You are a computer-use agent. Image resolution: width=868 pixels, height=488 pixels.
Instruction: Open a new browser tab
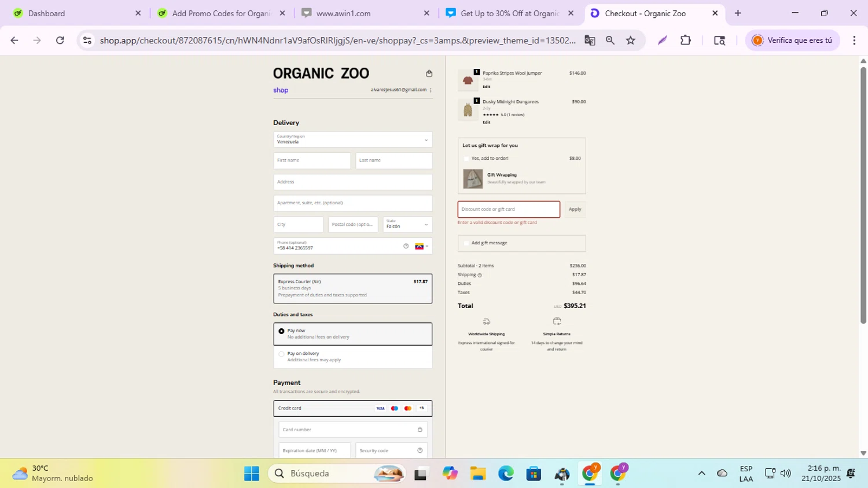click(738, 13)
